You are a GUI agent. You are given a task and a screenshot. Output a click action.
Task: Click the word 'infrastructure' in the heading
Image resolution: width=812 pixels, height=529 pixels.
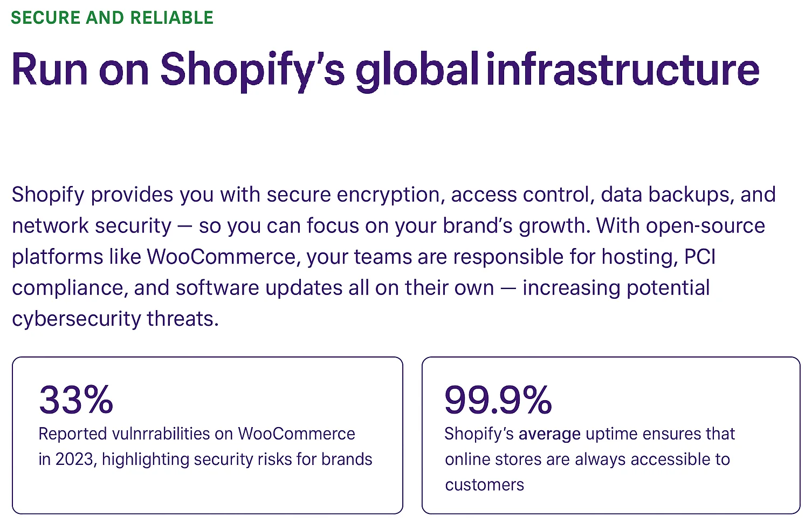coord(623,69)
